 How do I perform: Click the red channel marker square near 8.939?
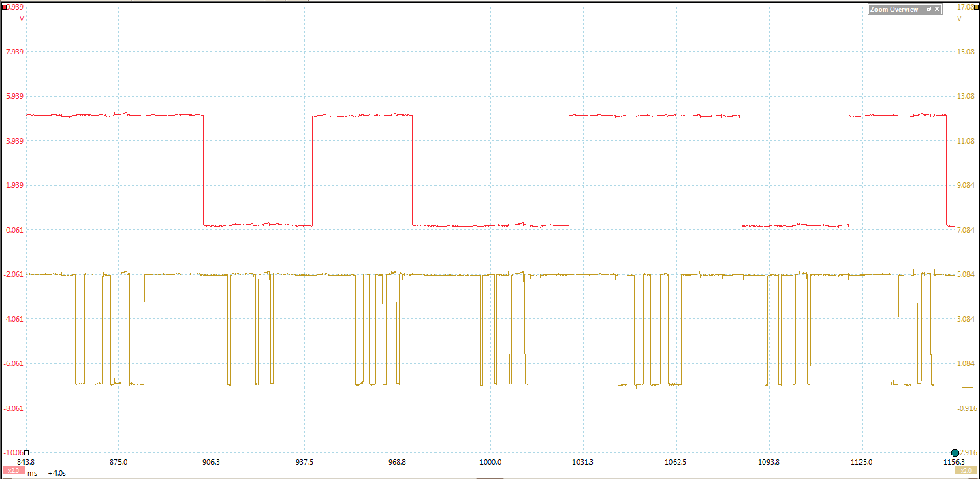5,7
